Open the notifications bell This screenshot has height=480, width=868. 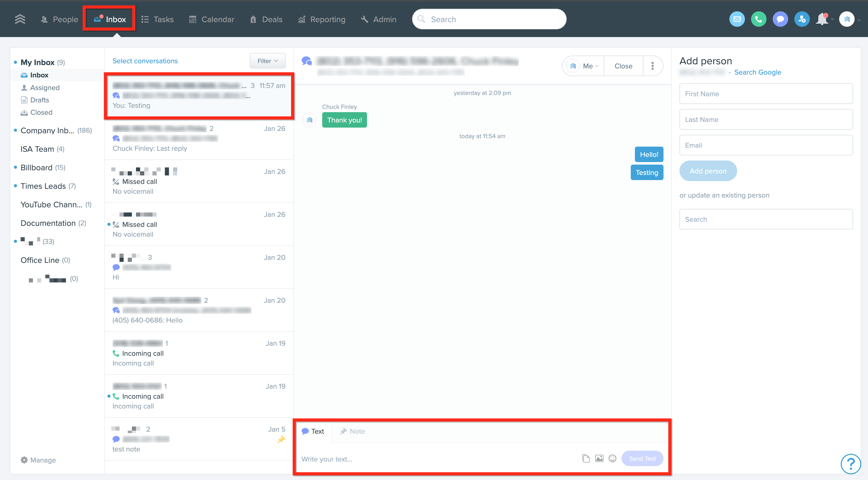tap(822, 19)
